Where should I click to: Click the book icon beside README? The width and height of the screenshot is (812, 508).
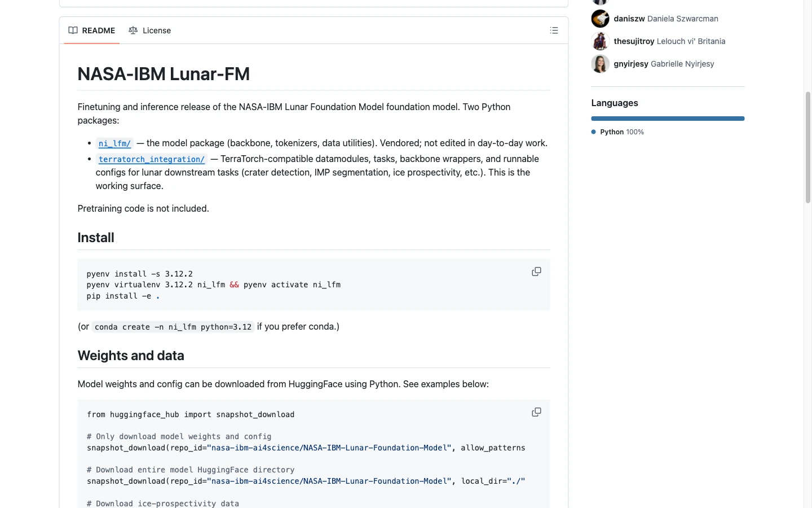click(x=73, y=30)
